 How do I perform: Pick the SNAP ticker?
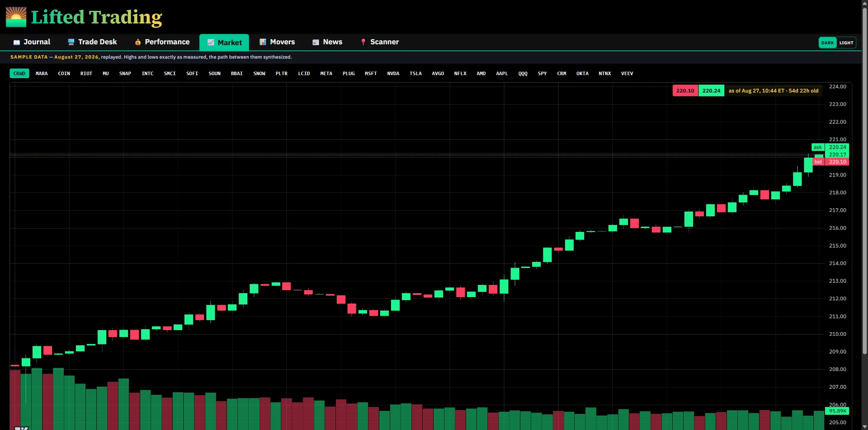(125, 73)
